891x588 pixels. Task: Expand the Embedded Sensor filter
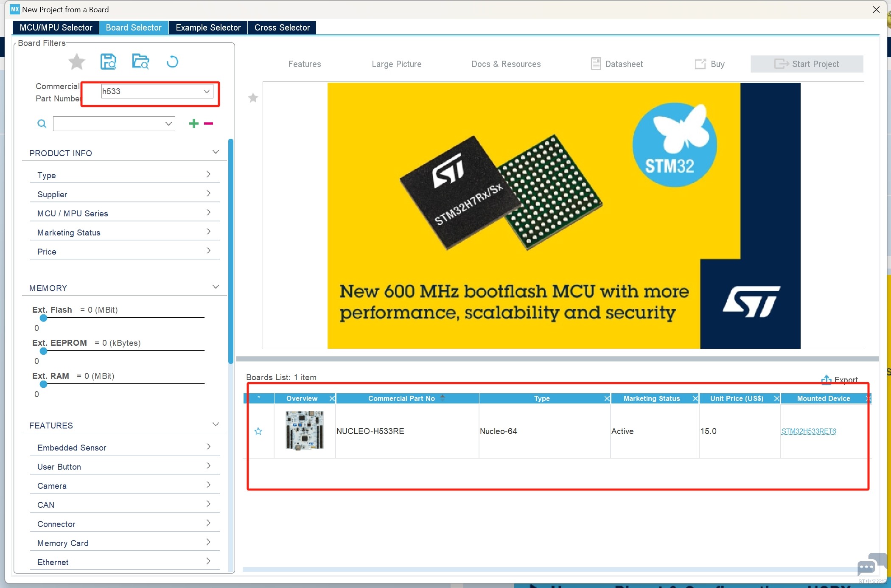click(x=125, y=448)
